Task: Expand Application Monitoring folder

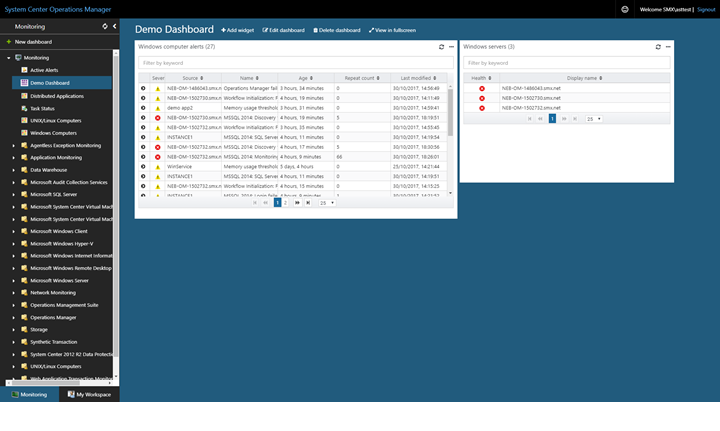Action: coord(13,158)
